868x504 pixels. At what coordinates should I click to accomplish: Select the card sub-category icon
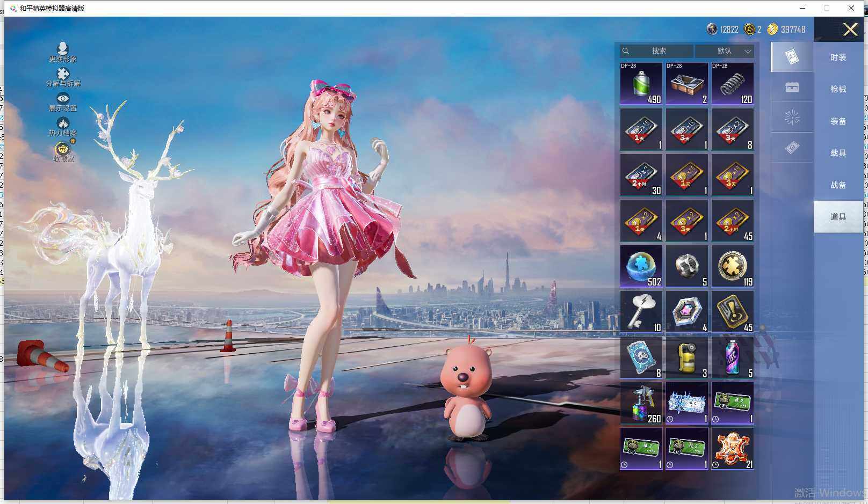pos(792,57)
